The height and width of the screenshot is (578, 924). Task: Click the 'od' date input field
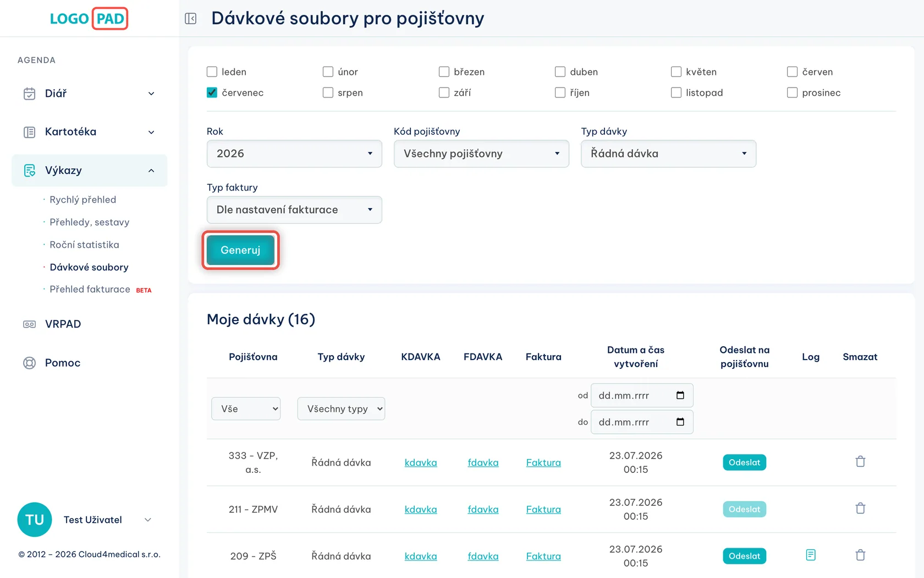coord(641,395)
